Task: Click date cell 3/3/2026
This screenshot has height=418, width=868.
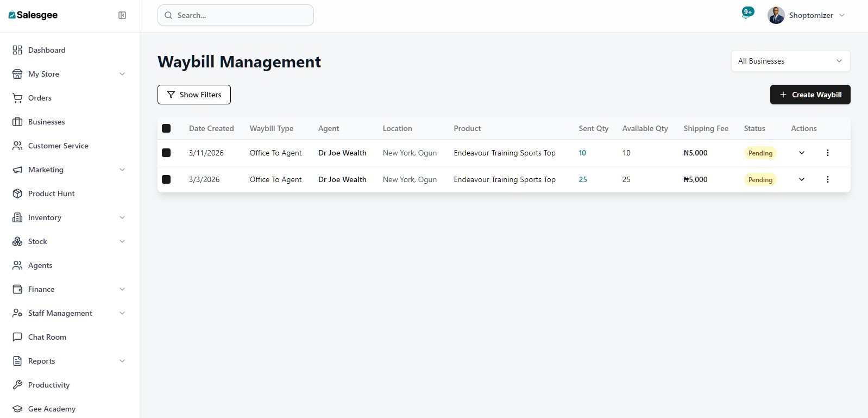Action: pos(204,179)
